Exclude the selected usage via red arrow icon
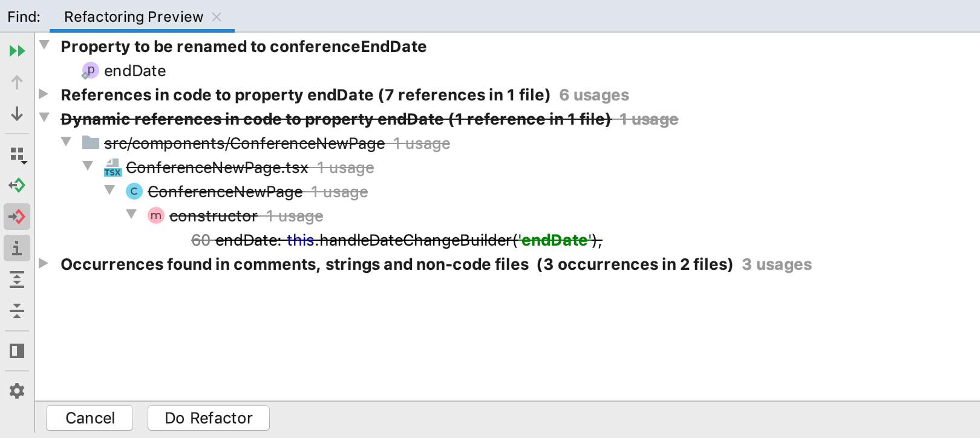The image size is (980, 438). [x=16, y=217]
